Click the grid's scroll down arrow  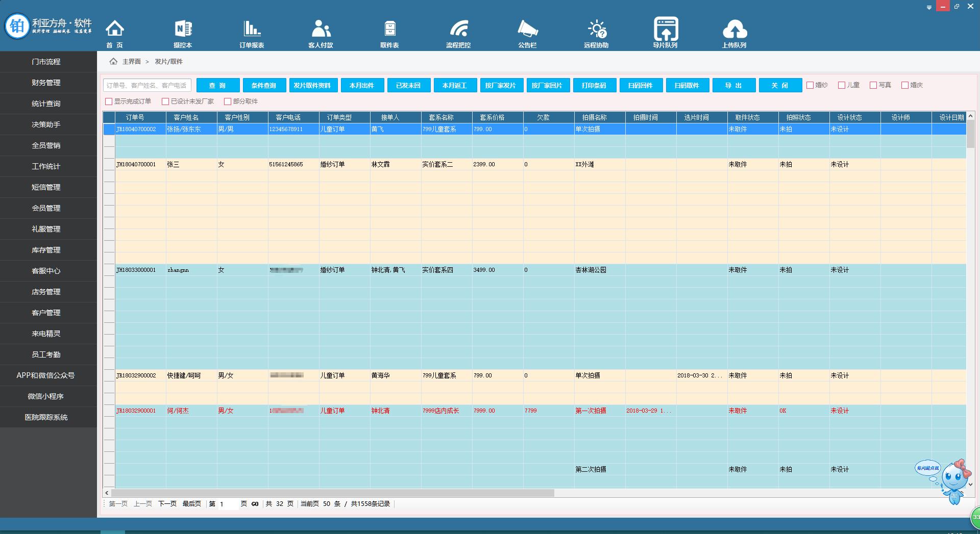point(970,484)
